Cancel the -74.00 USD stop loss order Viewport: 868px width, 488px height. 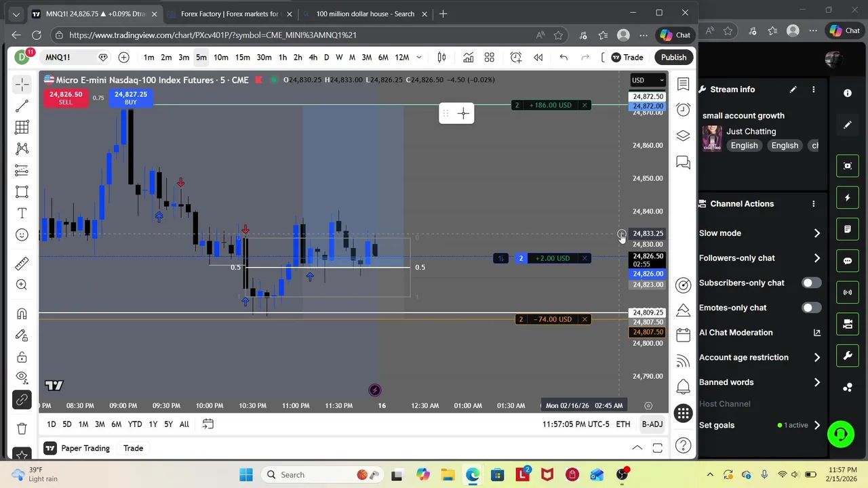click(x=585, y=319)
